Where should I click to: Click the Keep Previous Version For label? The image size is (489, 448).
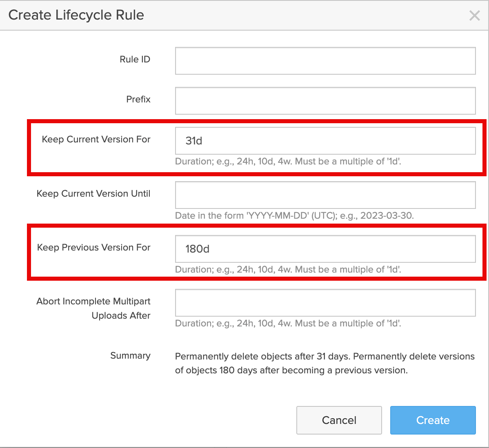pyautogui.click(x=93, y=248)
